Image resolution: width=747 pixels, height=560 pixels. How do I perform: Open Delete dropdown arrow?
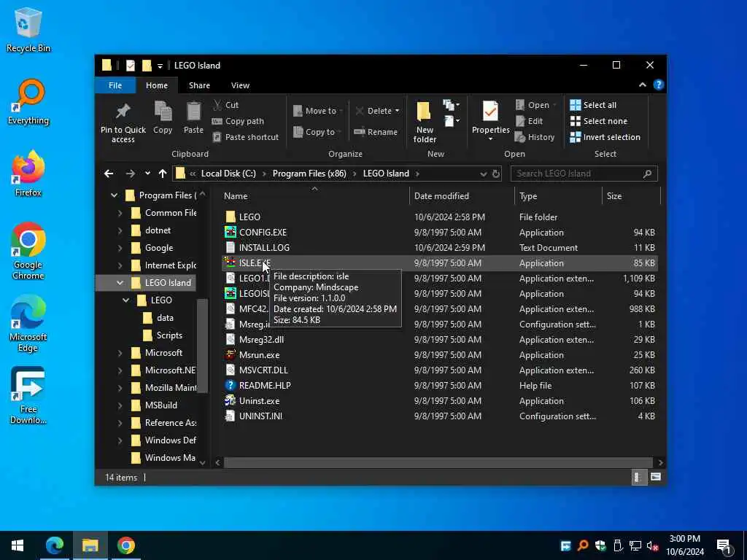(x=397, y=111)
